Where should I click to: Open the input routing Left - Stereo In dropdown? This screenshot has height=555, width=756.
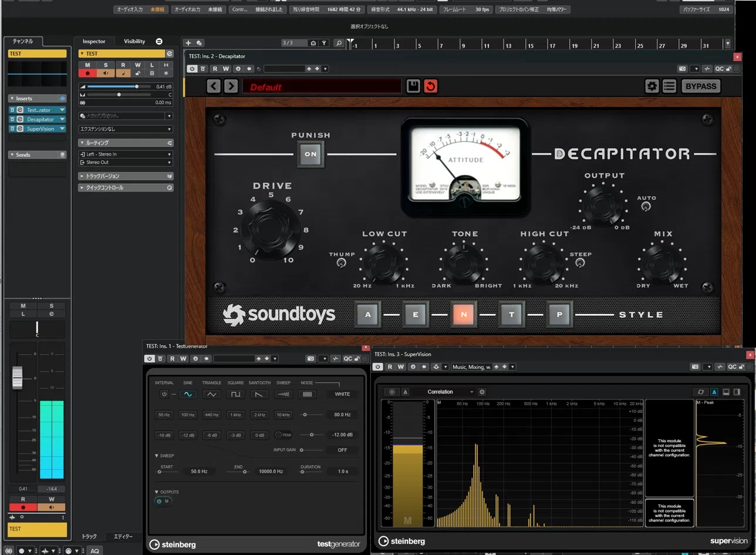(x=126, y=154)
